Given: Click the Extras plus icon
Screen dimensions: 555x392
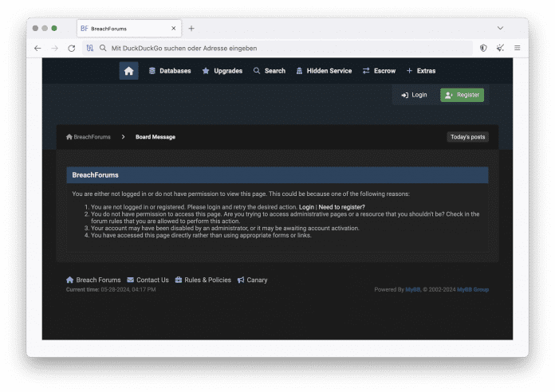Looking at the screenshot, I should point(409,71).
